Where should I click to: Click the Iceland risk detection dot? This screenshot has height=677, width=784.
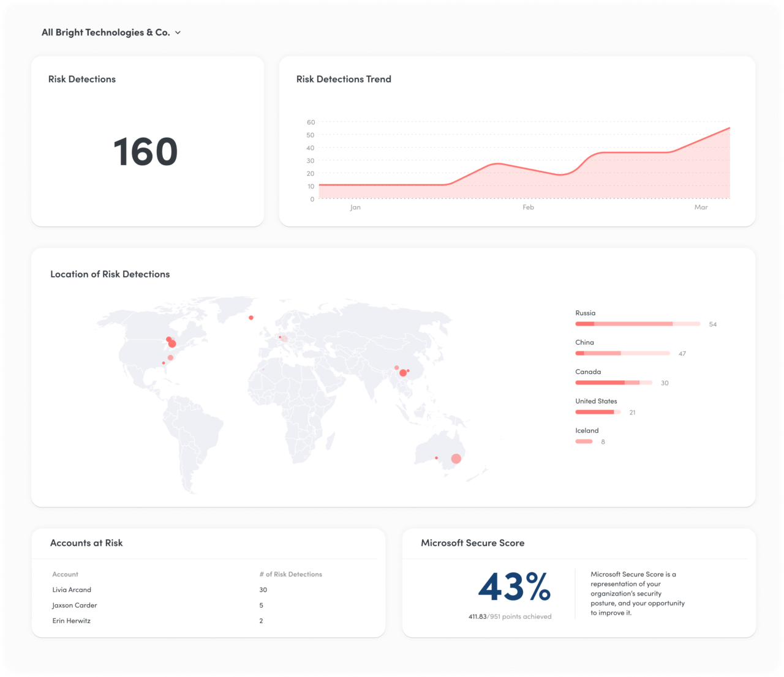(251, 317)
